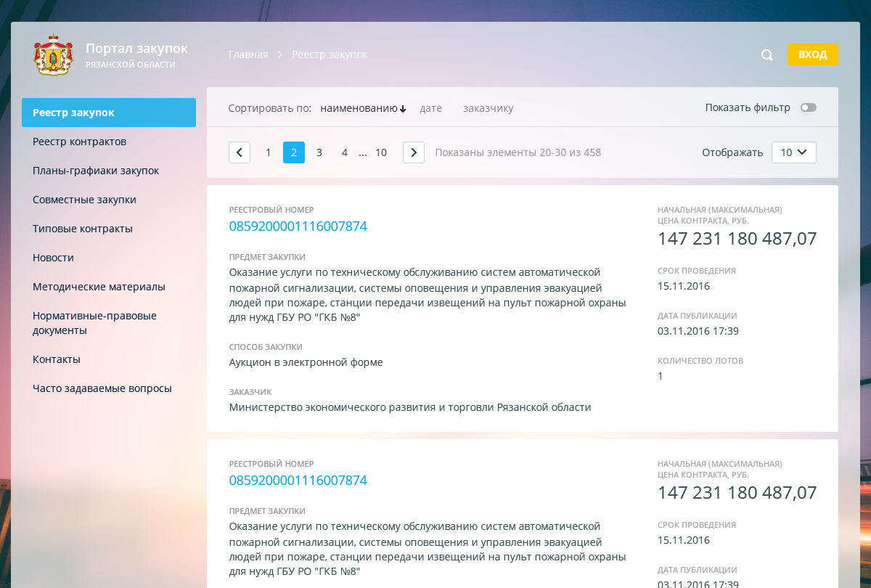Open Реестр контрактов in sidebar
This screenshot has width=871, height=588.
point(80,142)
